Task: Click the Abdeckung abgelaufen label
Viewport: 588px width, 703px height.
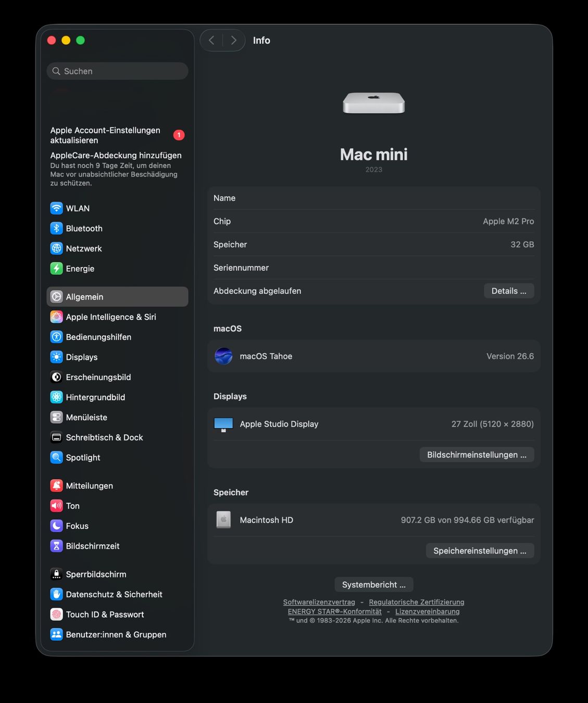Action: tap(257, 291)
